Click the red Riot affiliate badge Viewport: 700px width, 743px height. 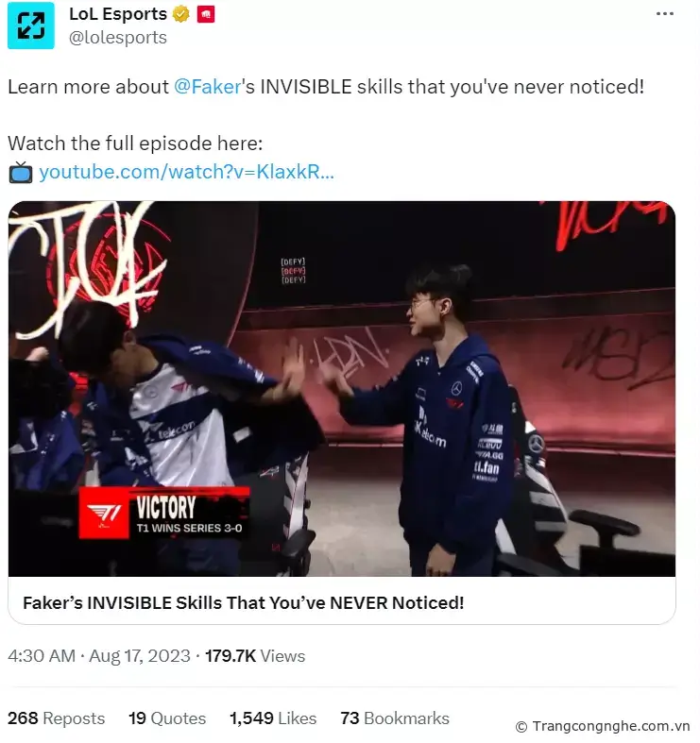point(205,14)
